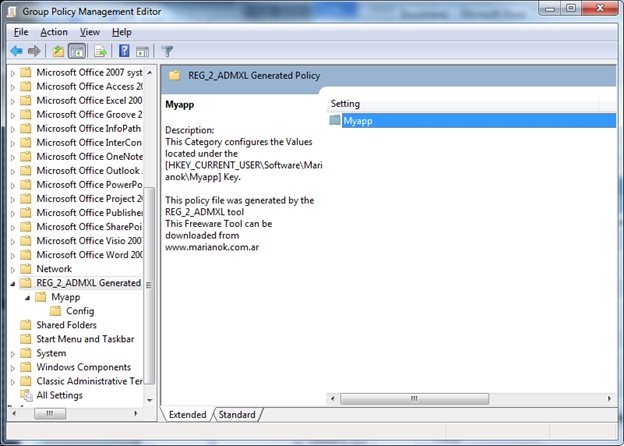
Task: Click the settings list horizontal scrollbar thumb
Action: [414, 399]
